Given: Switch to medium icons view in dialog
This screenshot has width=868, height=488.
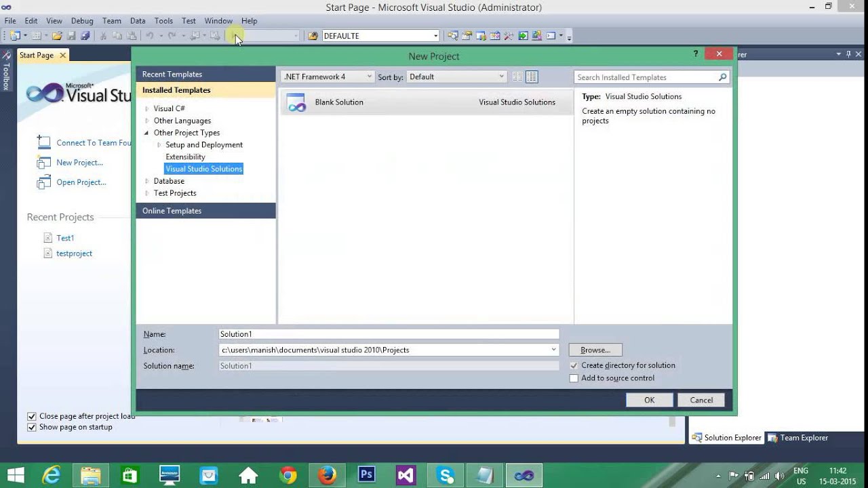Looking at the screenshot, I should [x=532, y=77].
